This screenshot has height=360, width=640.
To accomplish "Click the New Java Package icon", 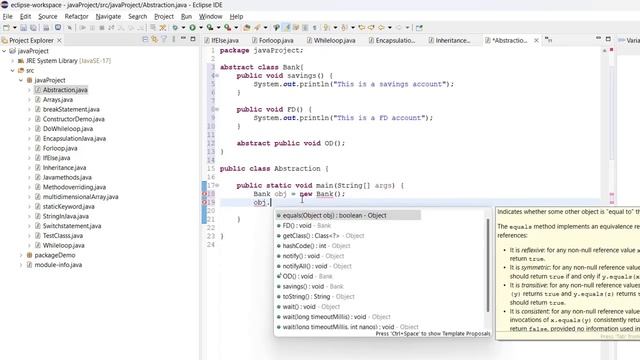I will [x=247, y=28].
